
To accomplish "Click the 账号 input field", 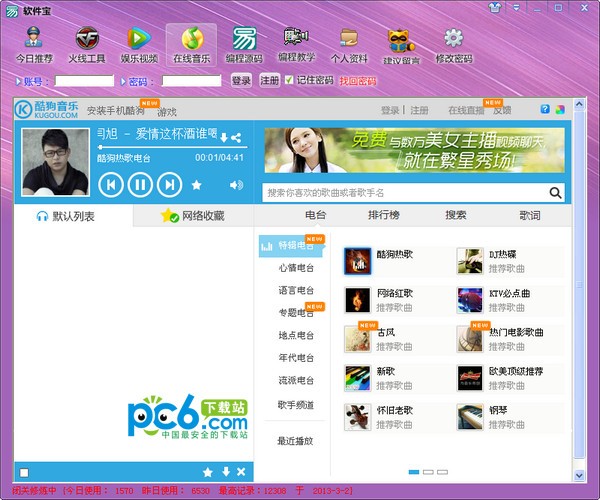I will pyautogui.click(x=84, y=81).
